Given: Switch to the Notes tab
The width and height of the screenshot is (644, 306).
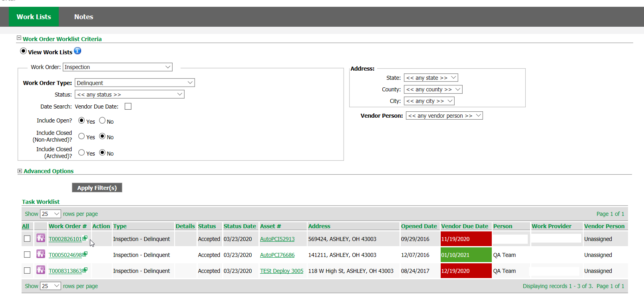Looking at the screenshot, I should (x=83, y=17).
